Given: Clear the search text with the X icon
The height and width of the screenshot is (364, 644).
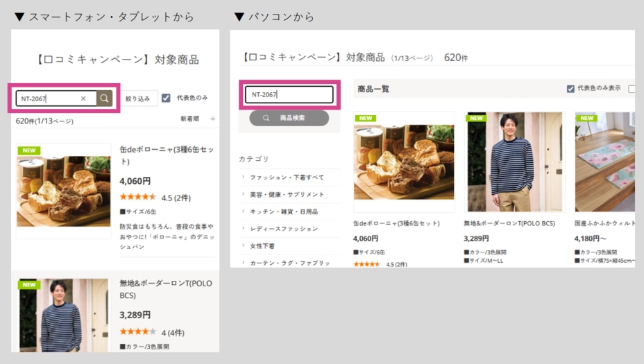Looking at the screenshot, I should click(x=83, y=98).
